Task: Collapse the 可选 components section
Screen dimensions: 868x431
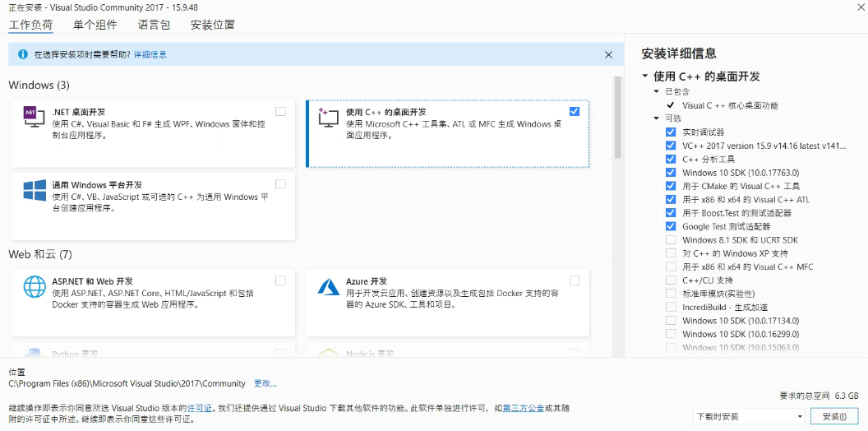Action: [x=657, y=118]
